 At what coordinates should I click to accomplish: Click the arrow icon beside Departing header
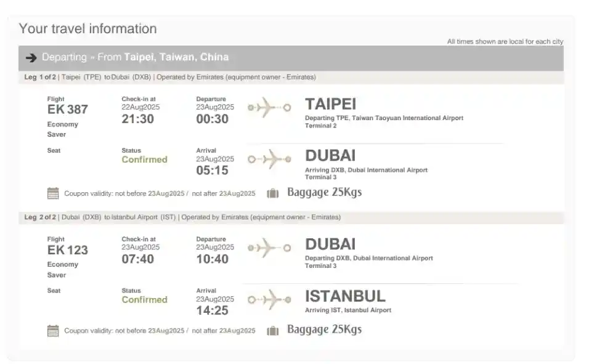(x=31, y=58)
